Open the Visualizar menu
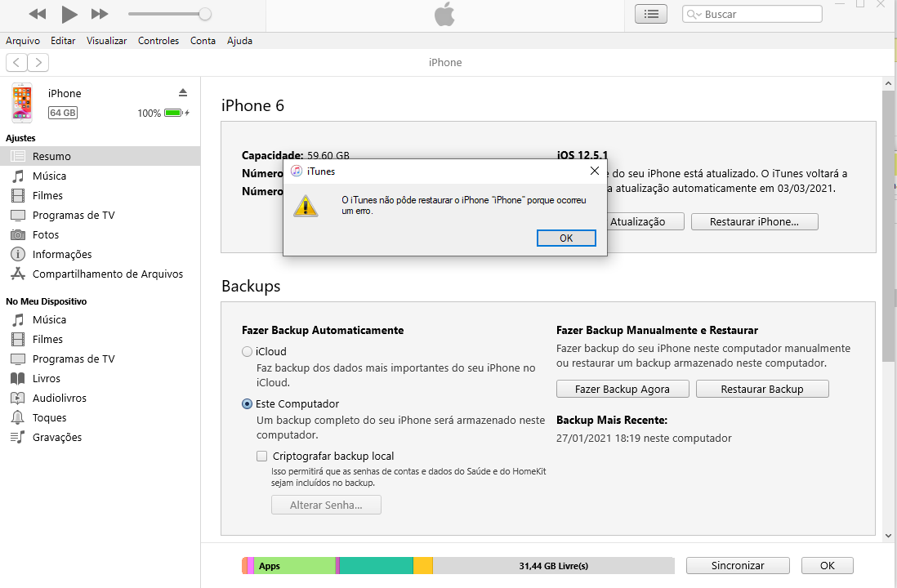The image size is (897, 588). click(x=106, y=41)
